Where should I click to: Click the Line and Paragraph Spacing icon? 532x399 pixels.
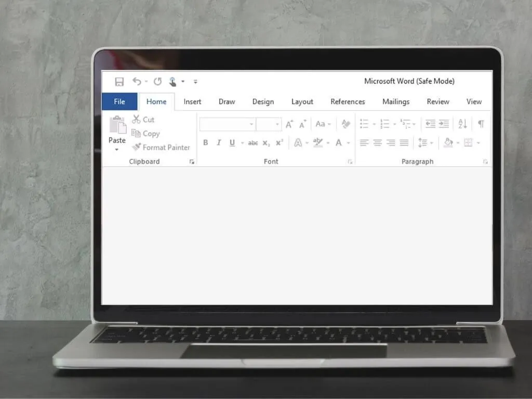422,143
